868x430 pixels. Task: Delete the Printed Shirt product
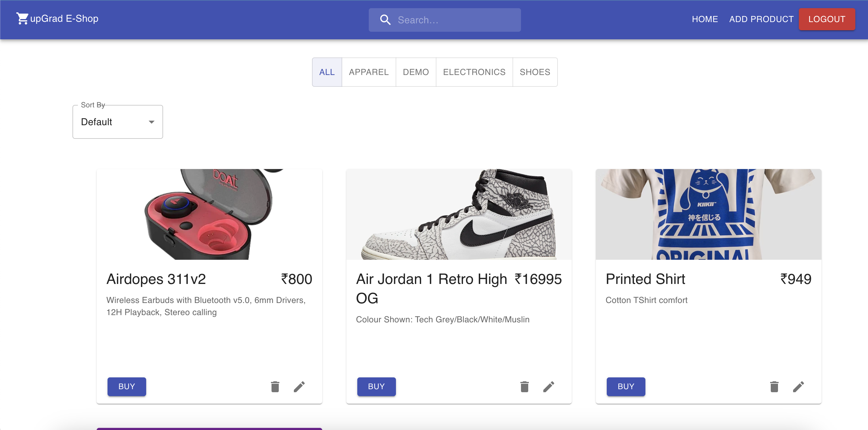click(x=774, y=386)
